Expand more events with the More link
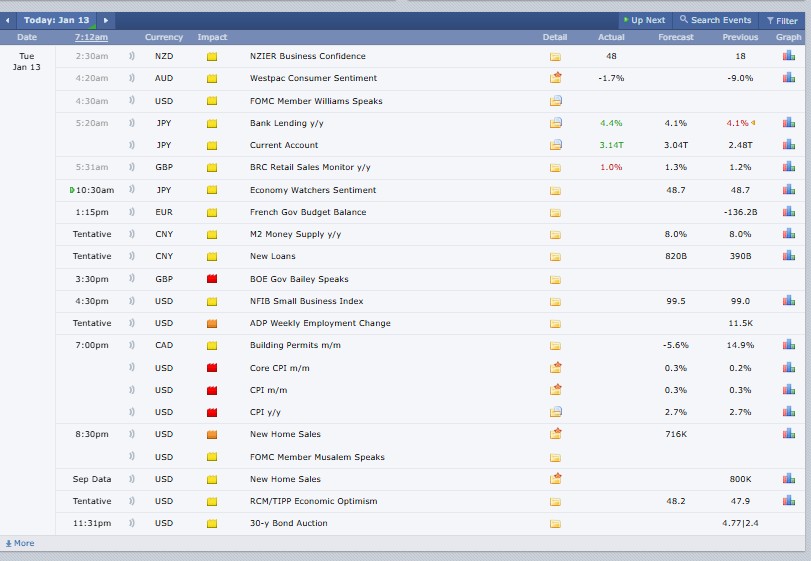 20,543
